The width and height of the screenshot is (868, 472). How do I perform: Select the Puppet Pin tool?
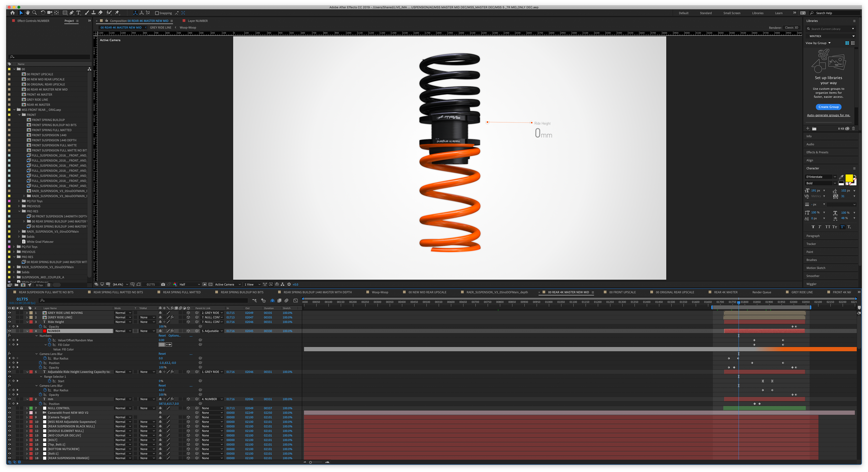pos(117,13)
